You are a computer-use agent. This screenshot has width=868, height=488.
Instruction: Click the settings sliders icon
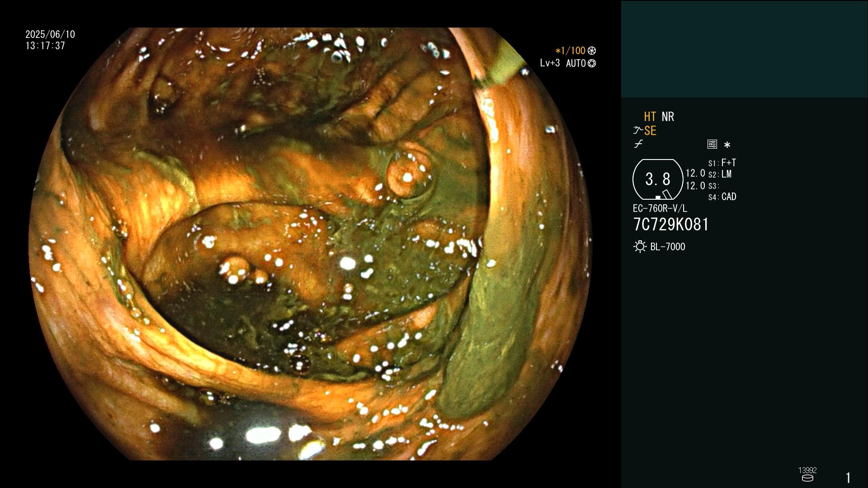click(x=712, y=144)
